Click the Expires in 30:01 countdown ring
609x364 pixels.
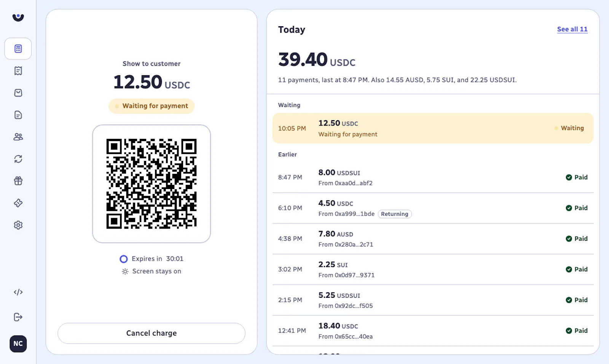[124, 259]
